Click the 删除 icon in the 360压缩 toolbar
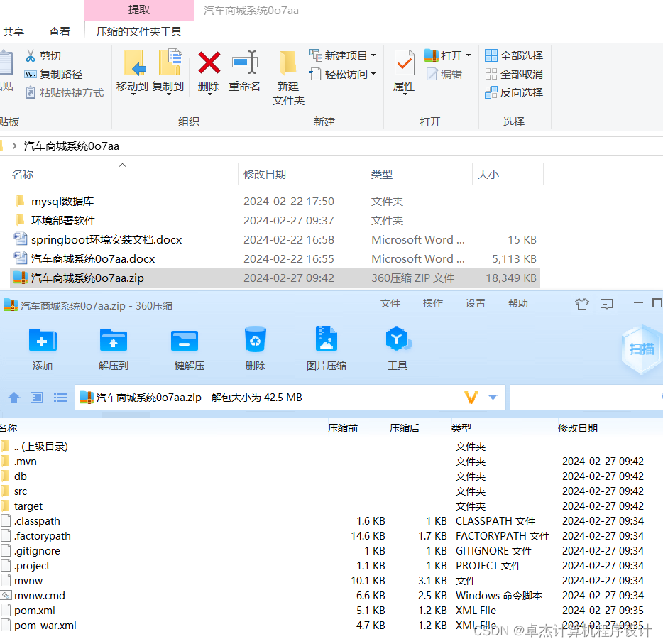663x644 pixels. 256,347
